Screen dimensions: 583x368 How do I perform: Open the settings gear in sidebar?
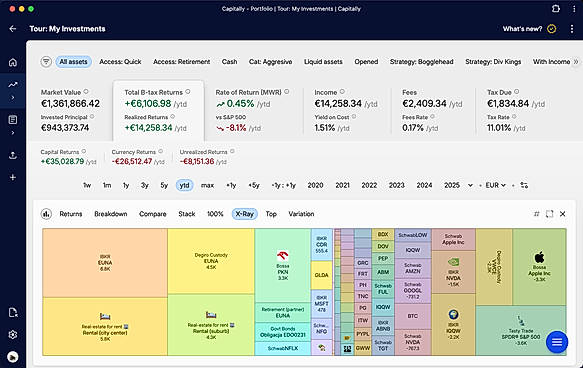click(x=13, y=335)
